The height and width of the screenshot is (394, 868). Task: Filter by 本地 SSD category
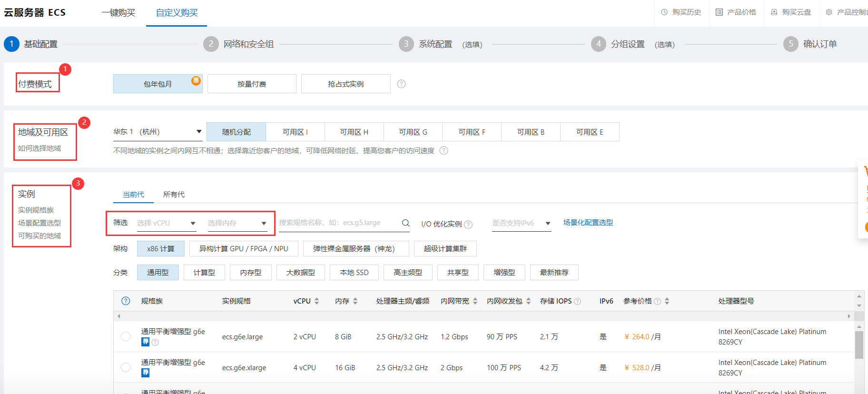click(354, 272)
